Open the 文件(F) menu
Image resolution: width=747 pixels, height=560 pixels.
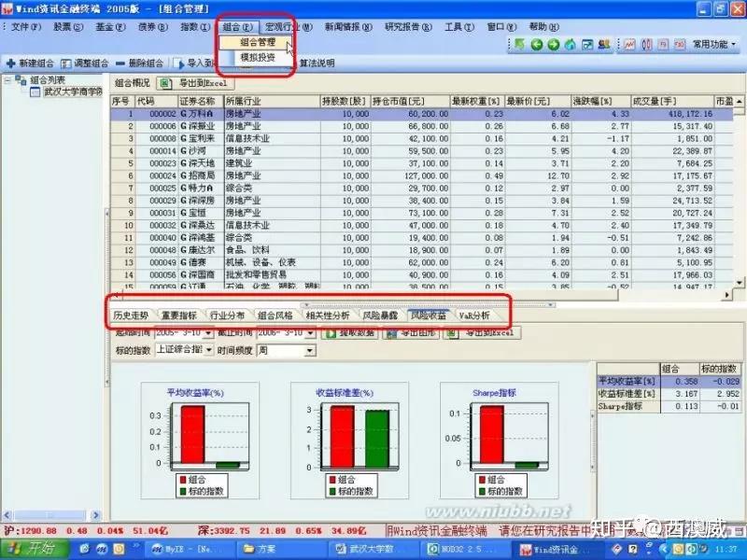point(26,27)
